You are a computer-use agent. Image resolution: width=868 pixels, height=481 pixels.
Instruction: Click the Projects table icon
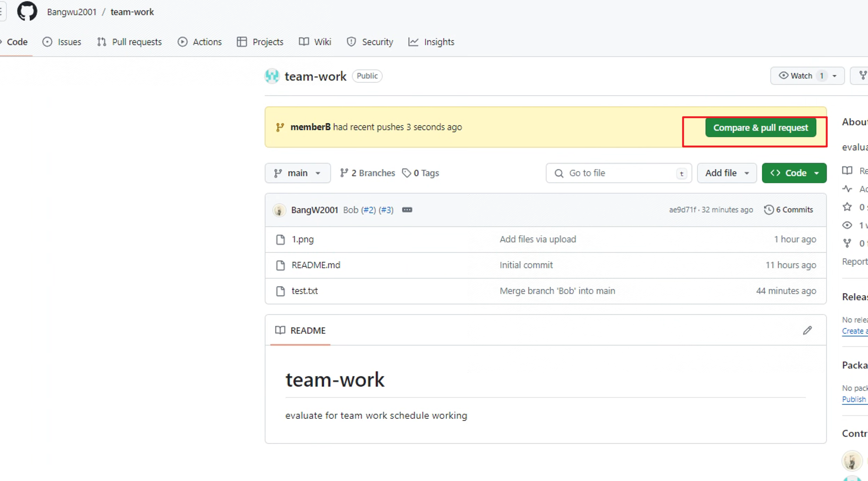coord(242,42)
